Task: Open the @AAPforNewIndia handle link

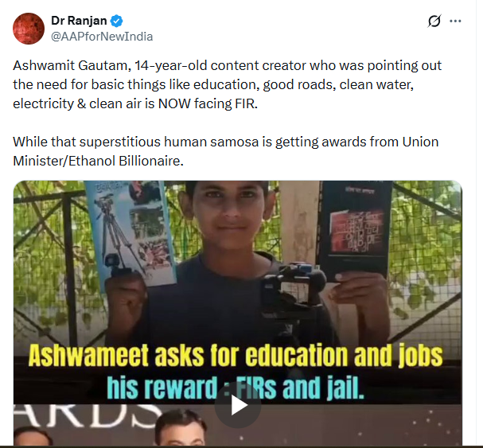Action: [x=102, y=37]
